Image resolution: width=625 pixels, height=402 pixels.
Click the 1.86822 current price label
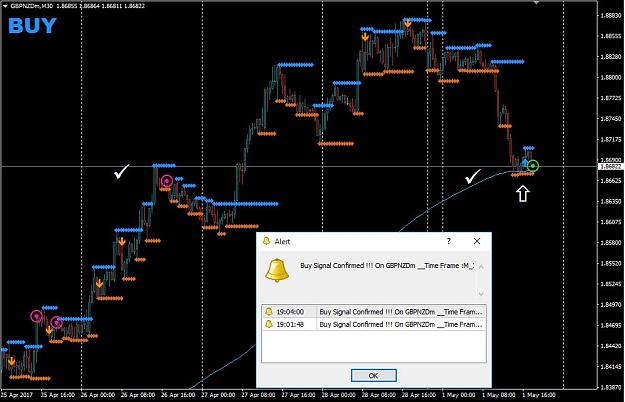click(x=610, y=167)
